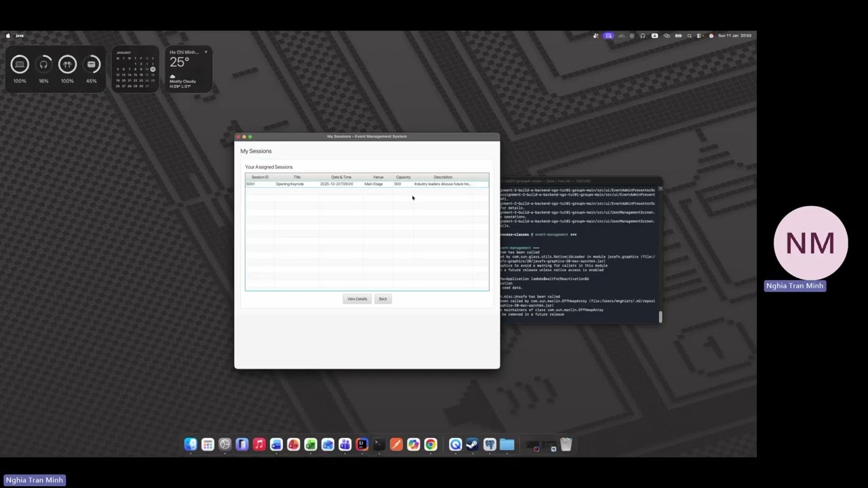Open QuickTime Player from the Dock
The image size is (868, 488).
pos(456,445)
